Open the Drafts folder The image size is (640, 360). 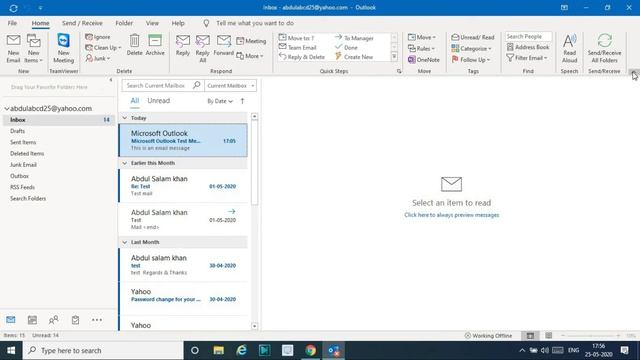pos(18,131)
